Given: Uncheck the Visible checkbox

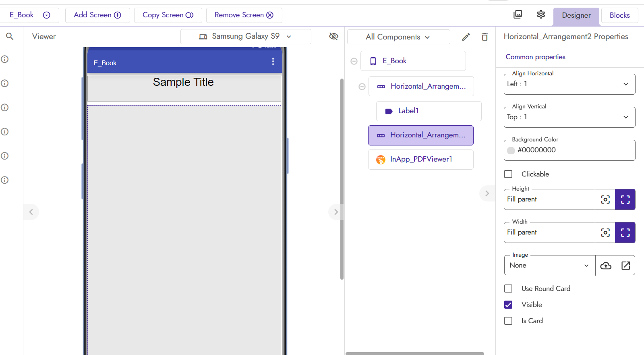Looking at the screenshot, I should tap(509, 305).
